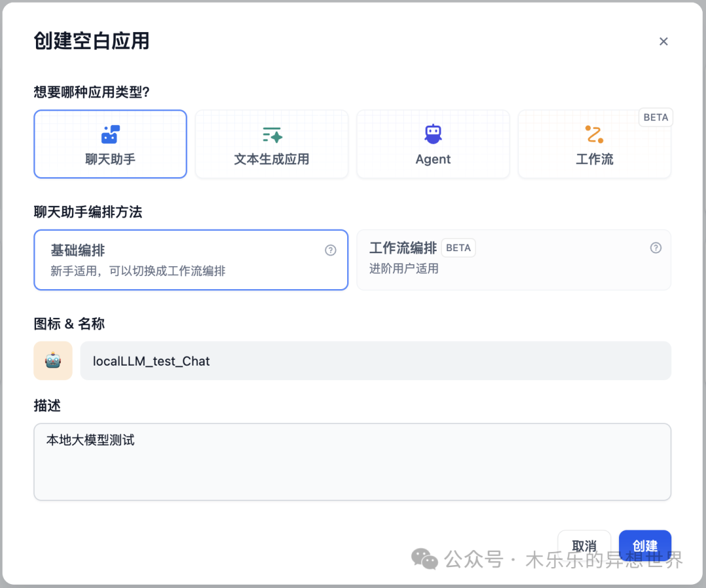Click the orange 工作流 path icon

[x=594, y=134]
